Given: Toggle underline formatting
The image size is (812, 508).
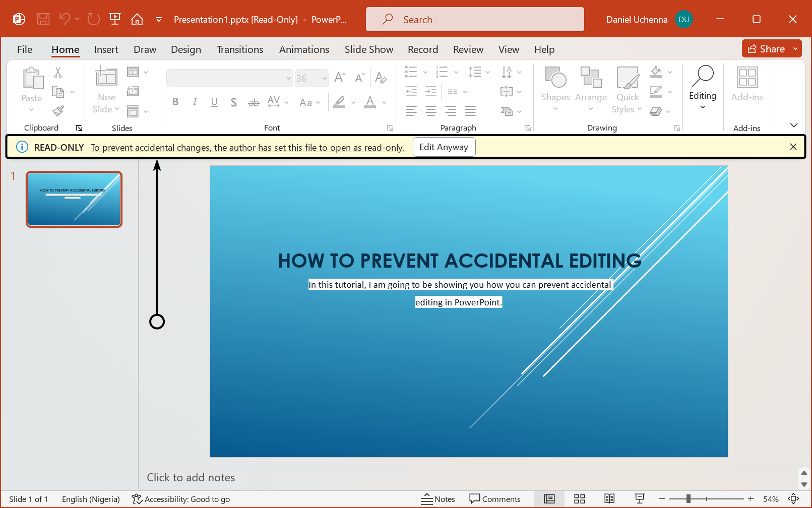Looking at the screenshot, I should coord(214,102).
